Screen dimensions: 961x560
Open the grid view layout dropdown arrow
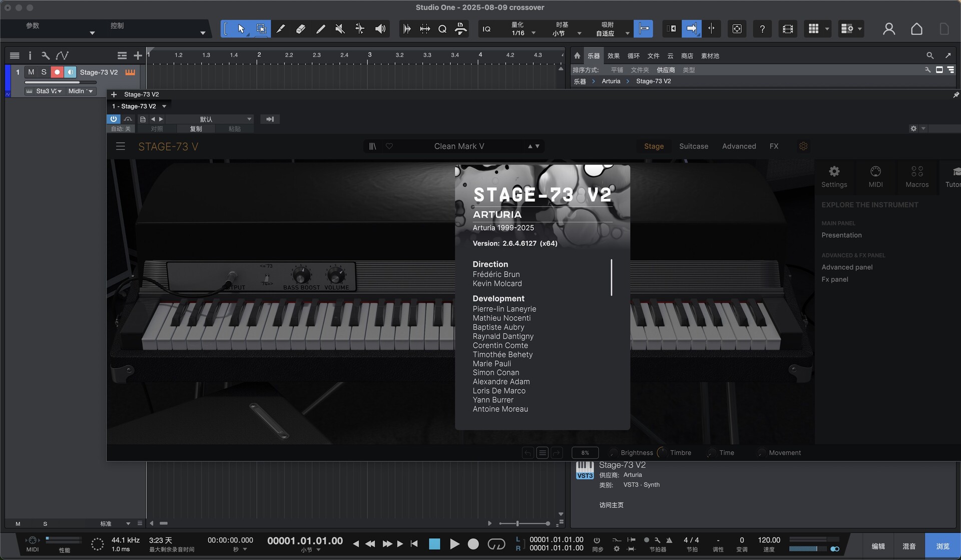pos(827,29)
